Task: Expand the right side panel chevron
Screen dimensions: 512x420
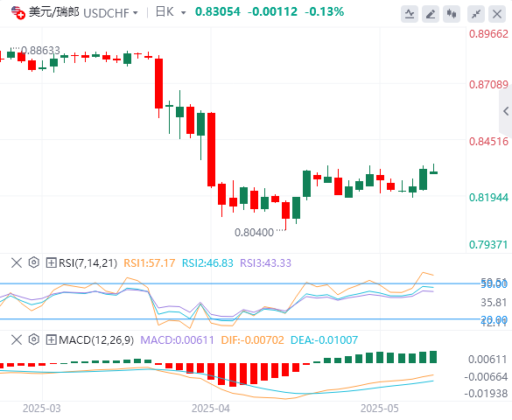Action: point(506,111)
